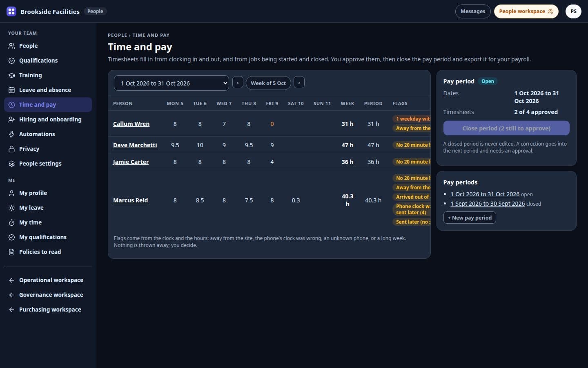
Task: Click the Purchasing workspace arrow icon
Action: (x=11, y=310)
